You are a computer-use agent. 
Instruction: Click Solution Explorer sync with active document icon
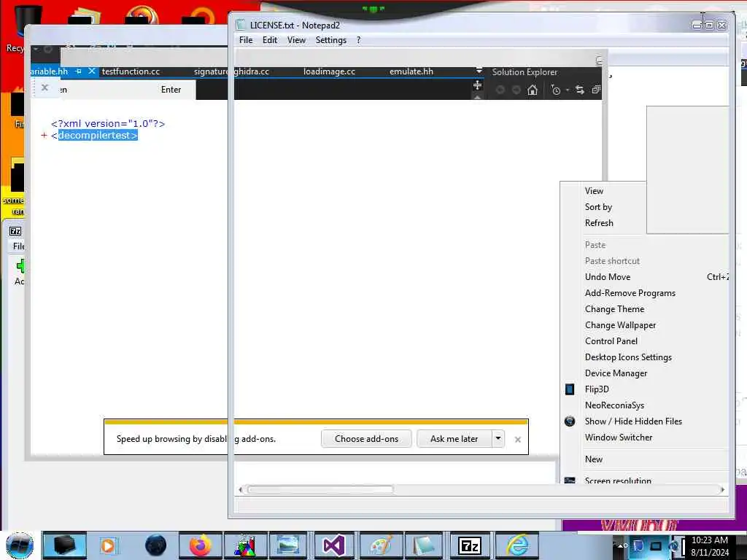pyautogui.click(x=580, y=90)
